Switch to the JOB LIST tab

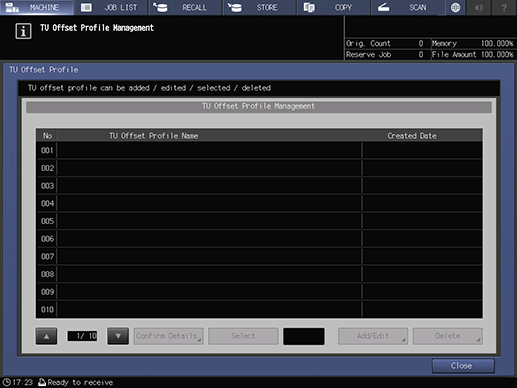point(111,7)
